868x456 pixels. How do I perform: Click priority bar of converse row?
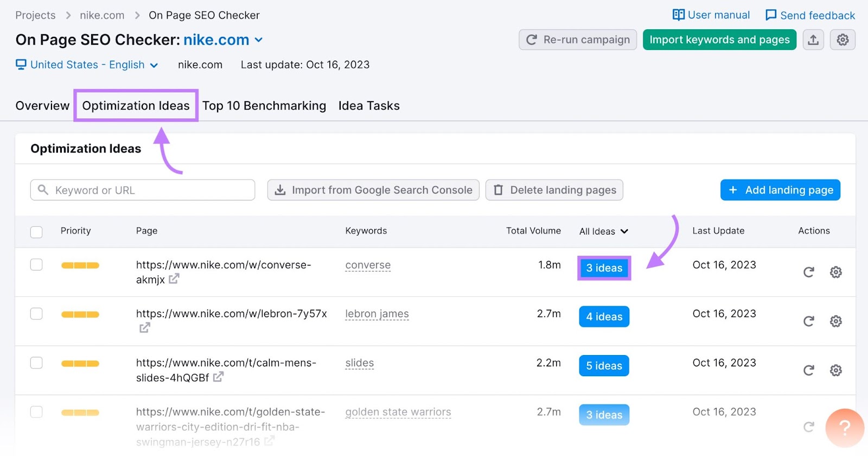tap(80, 265)
